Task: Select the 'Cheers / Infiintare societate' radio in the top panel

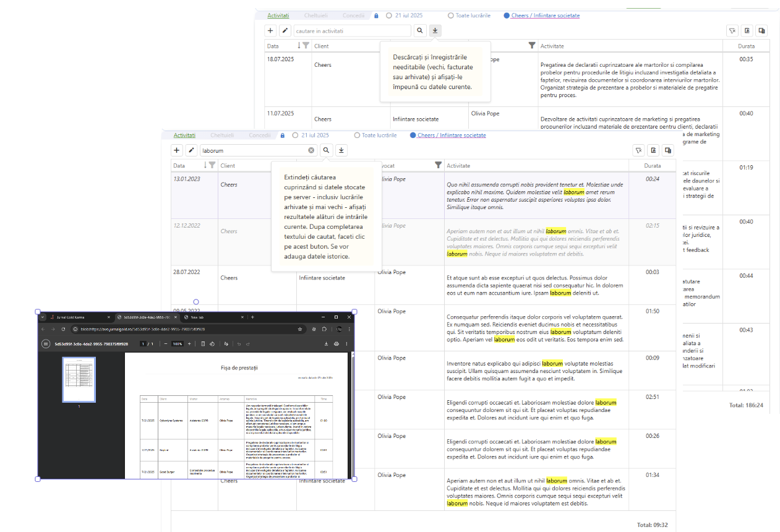Action: tap(507, 15)
